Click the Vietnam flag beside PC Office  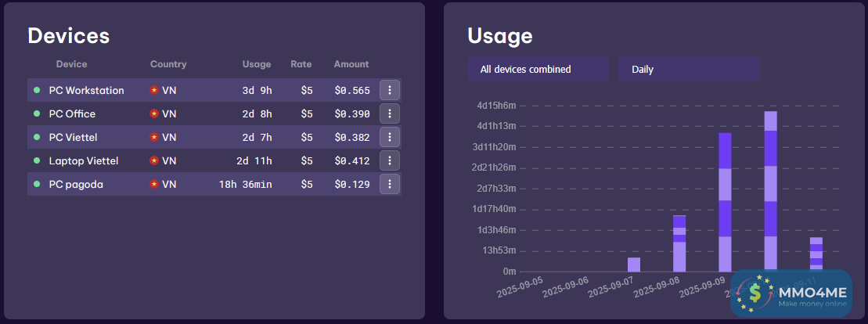(154, 114)
